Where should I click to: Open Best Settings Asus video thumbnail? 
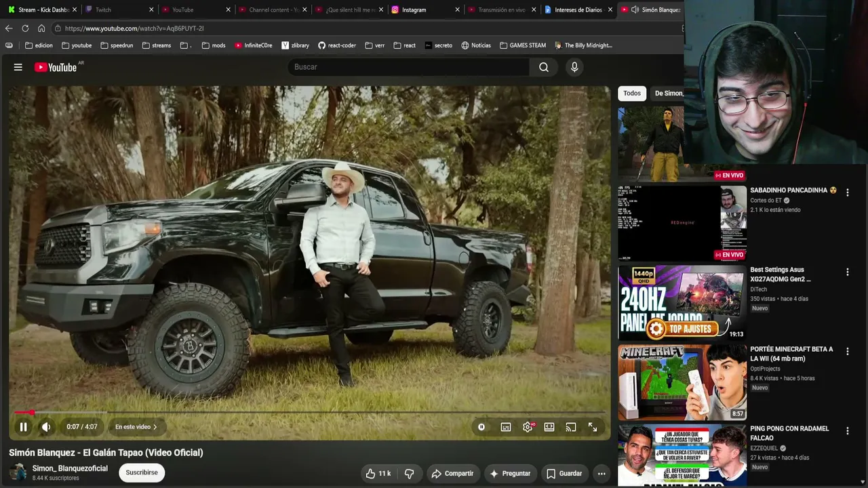point(682,302)
